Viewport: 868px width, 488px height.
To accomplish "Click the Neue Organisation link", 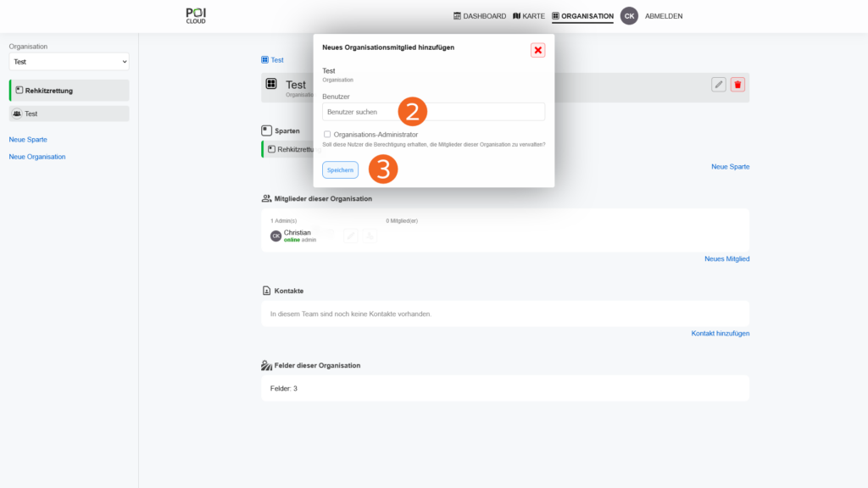I will [37, 157].
